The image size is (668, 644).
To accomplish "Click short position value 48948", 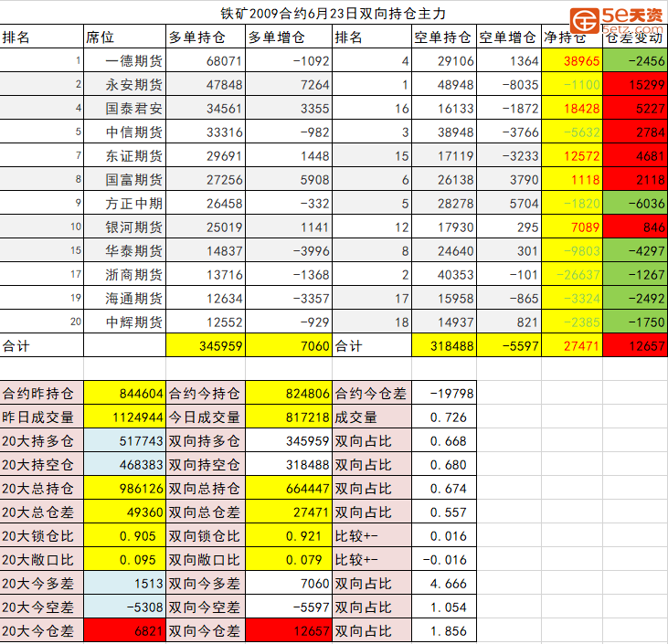I will click(x=443, y=84).
